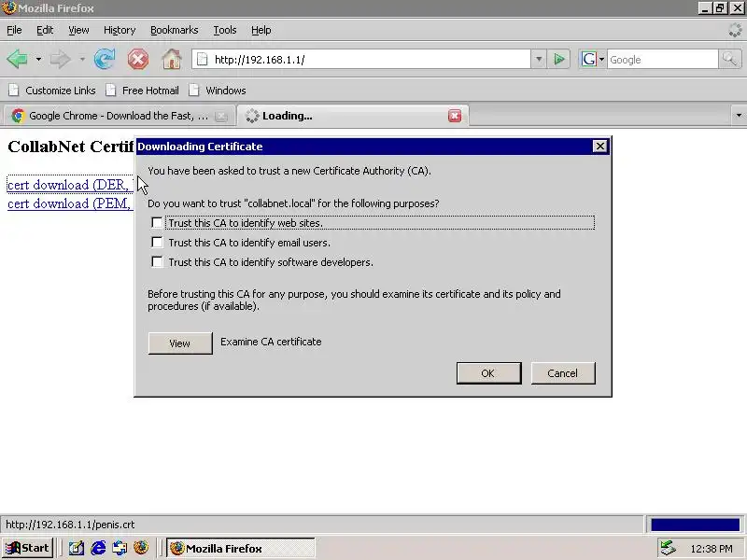This screenshot has width=747, height=560.
Task: Select the Loading... tab
Action: [x=353, y=116]
